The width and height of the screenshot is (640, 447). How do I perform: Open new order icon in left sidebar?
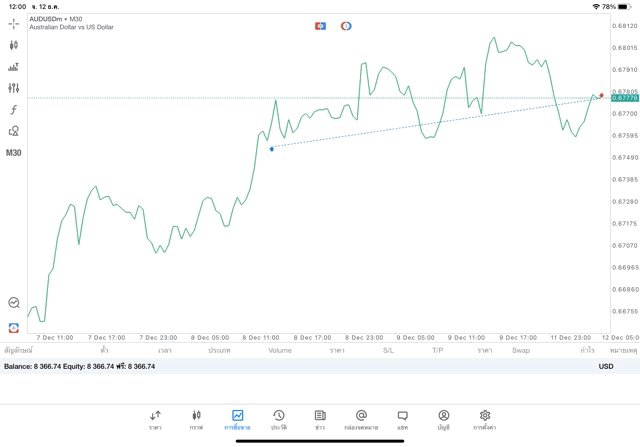[13, 328]
